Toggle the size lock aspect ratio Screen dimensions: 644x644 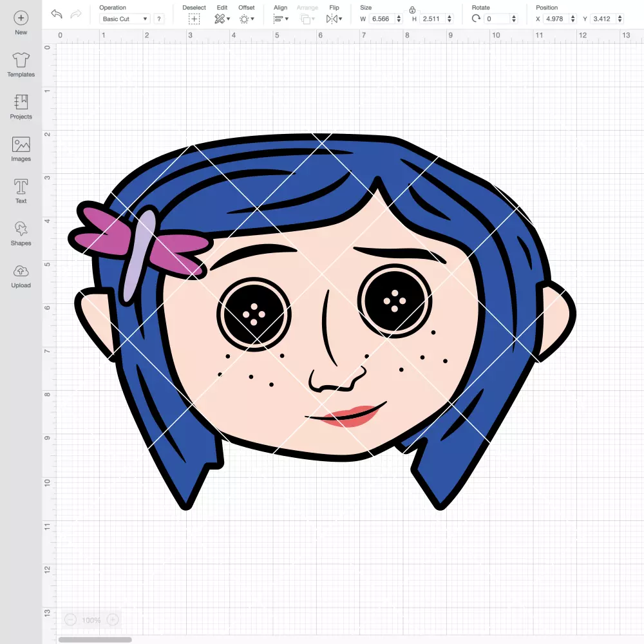click(412, 10)
